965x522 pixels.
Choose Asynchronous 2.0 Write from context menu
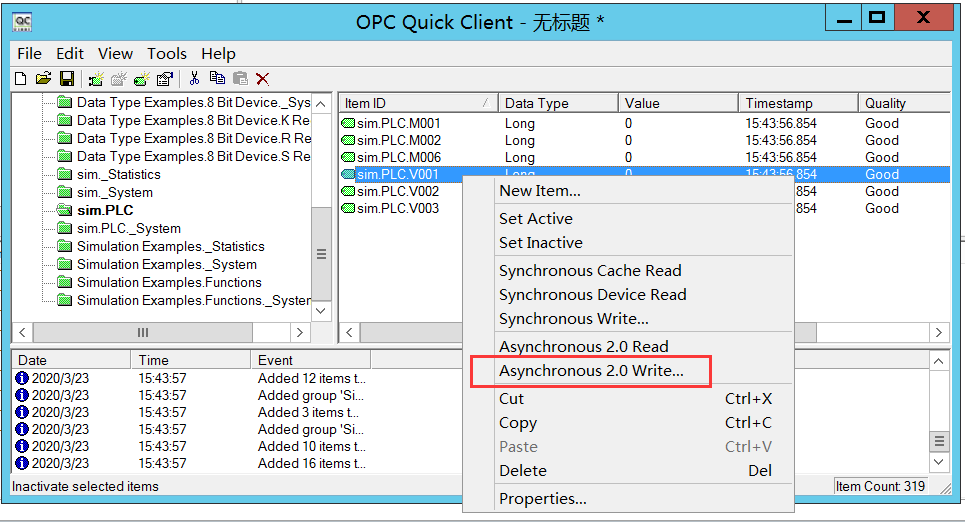(x=591, y=371)
